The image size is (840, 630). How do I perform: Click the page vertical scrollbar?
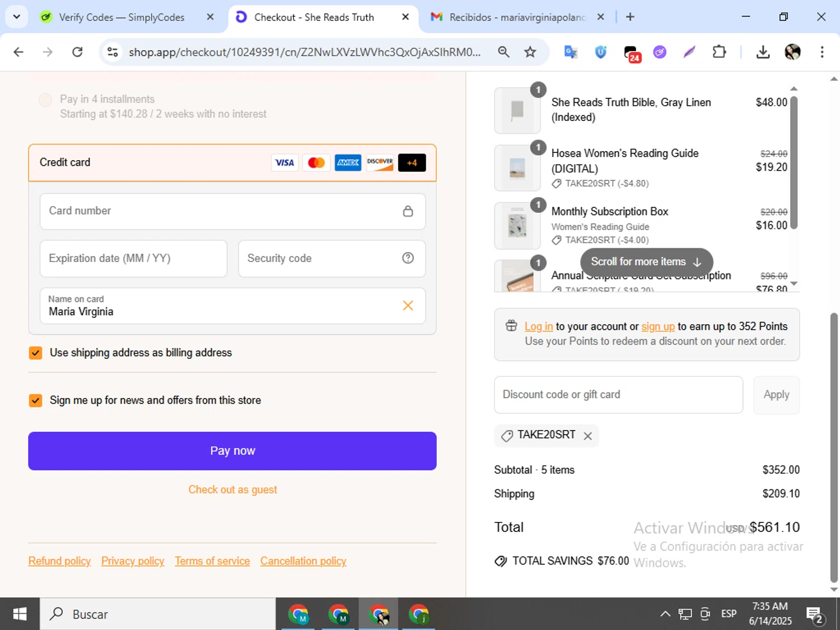point(834,448)
